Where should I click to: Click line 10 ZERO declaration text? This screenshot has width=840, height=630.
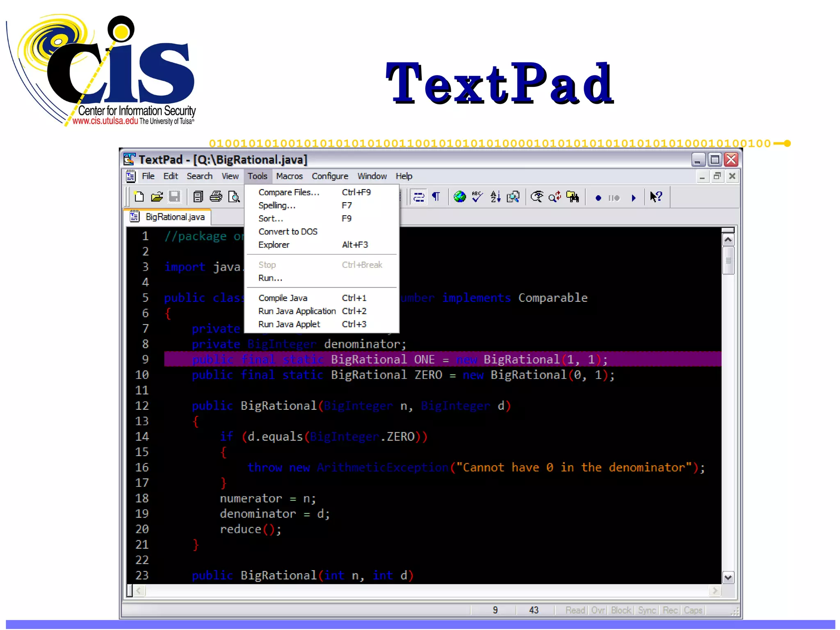[403, 375]
